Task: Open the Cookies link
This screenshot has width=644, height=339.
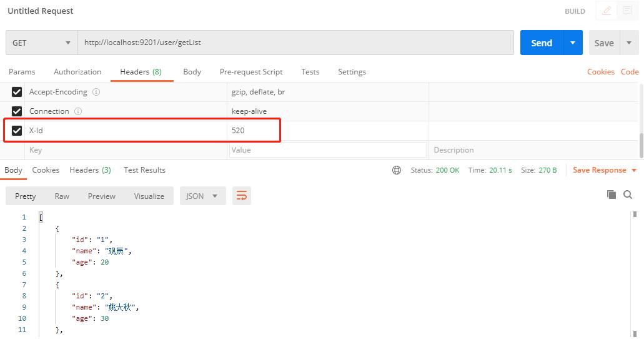Action: click(x=600, y=72)
